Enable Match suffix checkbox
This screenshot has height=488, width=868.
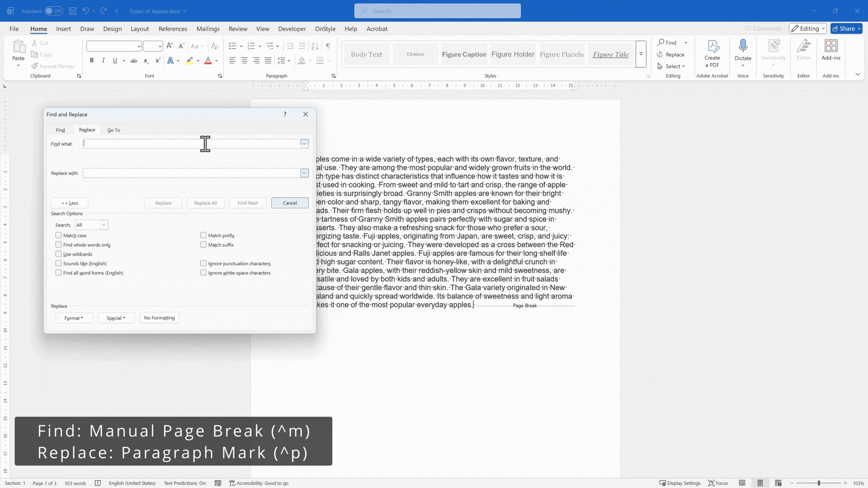203,244
